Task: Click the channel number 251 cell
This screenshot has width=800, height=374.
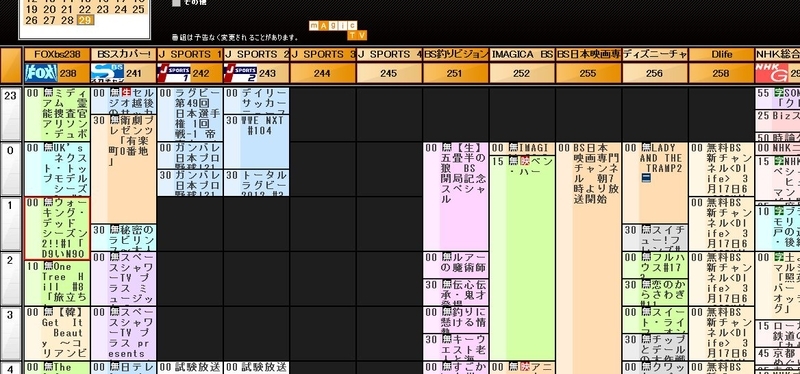Action: tap(456, 73)
